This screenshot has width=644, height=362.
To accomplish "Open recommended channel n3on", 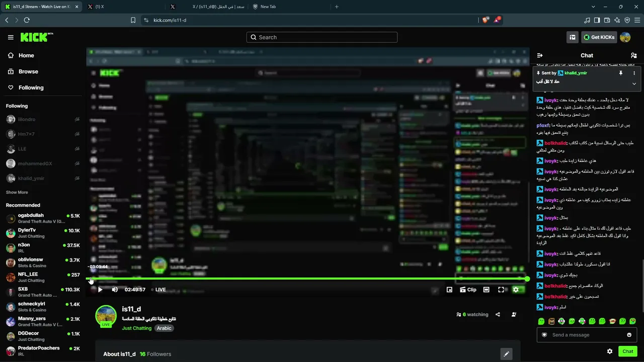I will tap(43, 248).
